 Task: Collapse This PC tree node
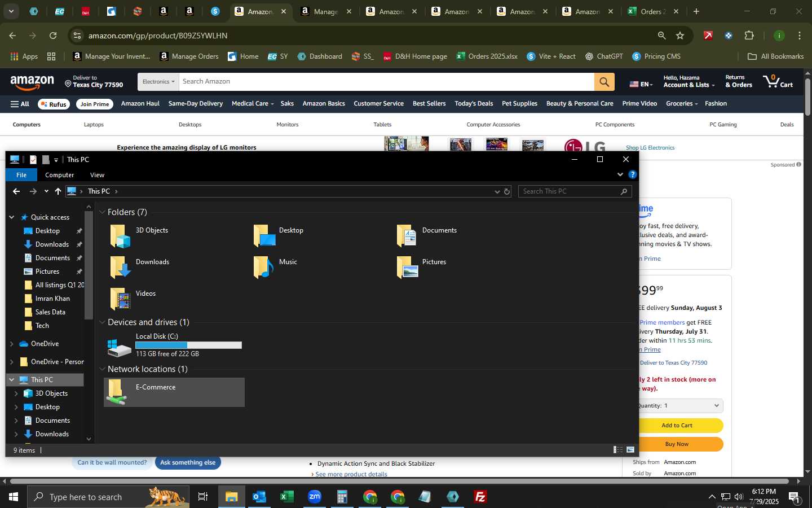[x=12, y=380]
